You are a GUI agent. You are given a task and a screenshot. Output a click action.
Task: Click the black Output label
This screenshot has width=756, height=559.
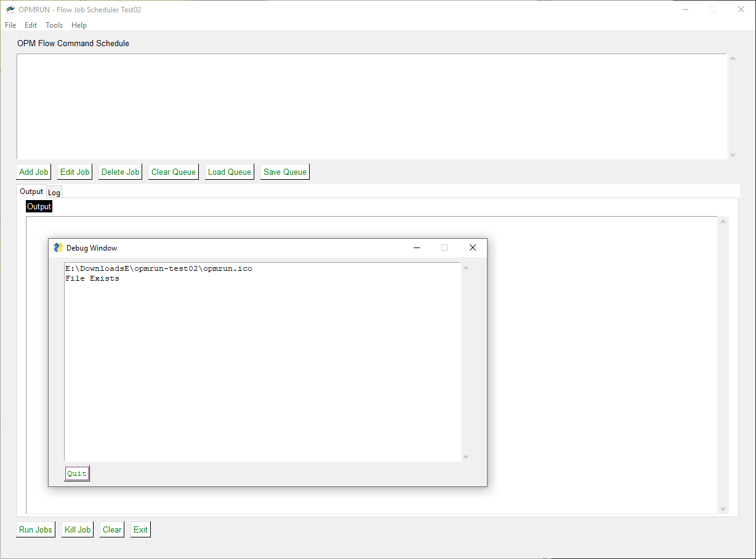[x=39, y=207]
